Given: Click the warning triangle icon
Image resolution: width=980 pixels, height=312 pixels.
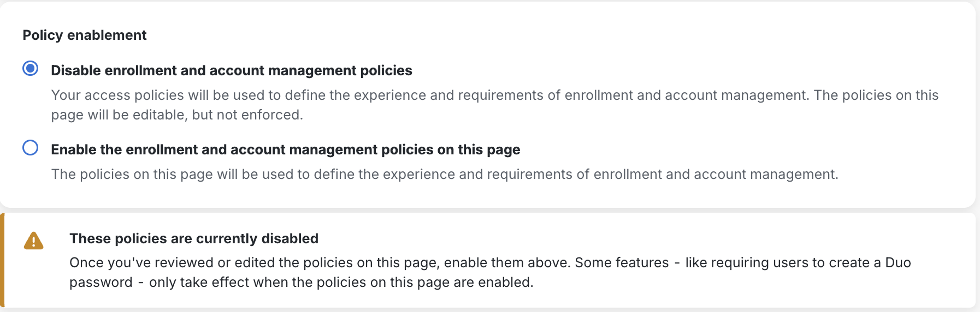Looking at the screenshot, I should [x=33, y=241].
